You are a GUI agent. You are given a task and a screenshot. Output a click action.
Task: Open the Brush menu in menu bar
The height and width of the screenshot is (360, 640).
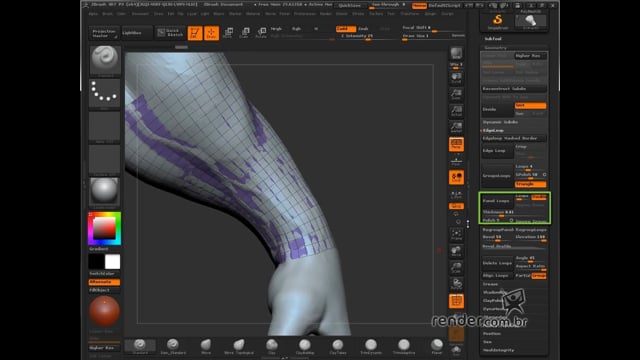pyautogui.click(x=107, y=13)
